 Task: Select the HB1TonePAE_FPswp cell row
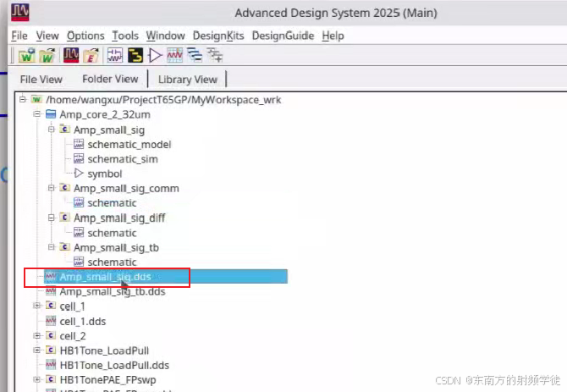(101, 379)
